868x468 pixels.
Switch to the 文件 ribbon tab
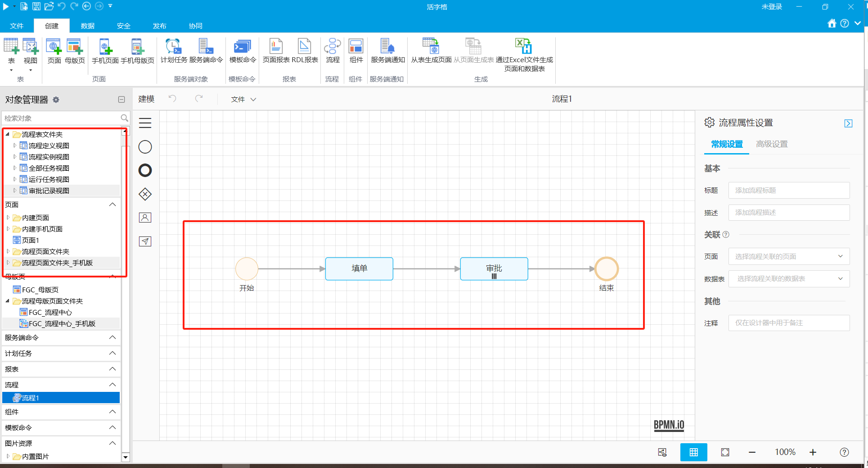click(17, 26)
